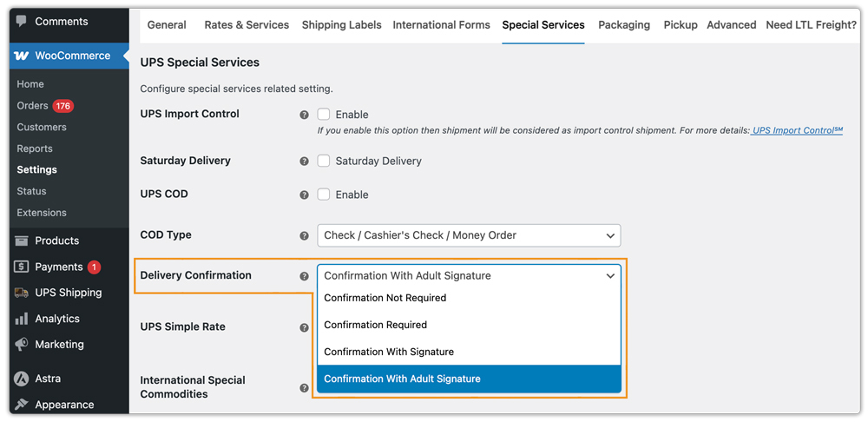Image resolution: width=868 pixels, height=422 pixels.
Task: Open WooCommerce Settings
Action: (36, 170)
